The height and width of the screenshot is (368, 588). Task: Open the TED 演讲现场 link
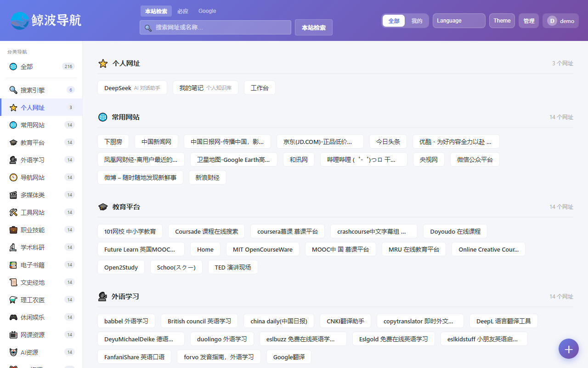point(233,267)
